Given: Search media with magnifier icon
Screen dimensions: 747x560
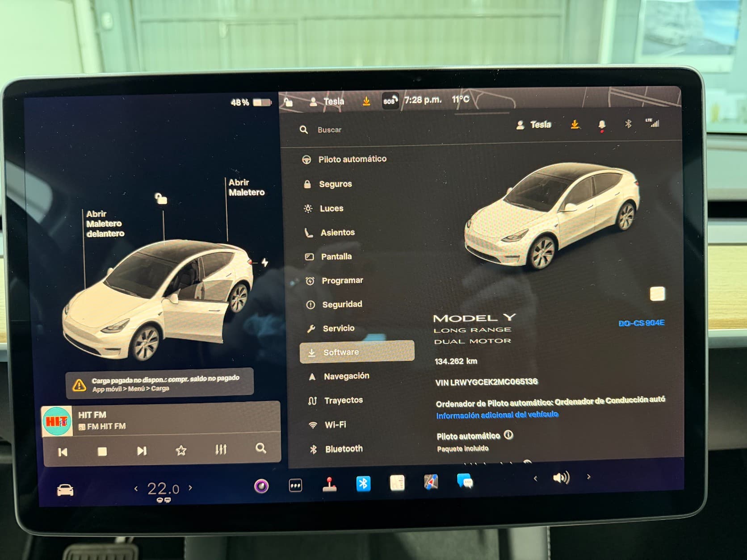Looking at the screenshot, I should click(x=261, y=448).
